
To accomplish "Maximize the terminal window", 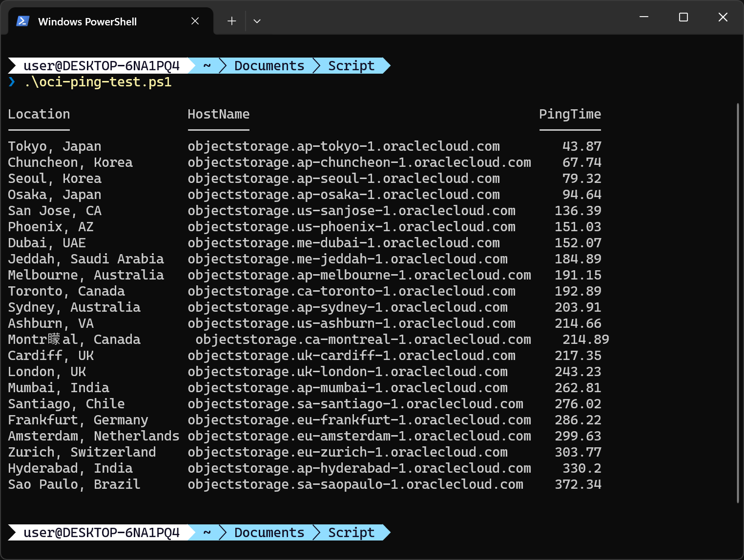I will click(x=683, y=17).
